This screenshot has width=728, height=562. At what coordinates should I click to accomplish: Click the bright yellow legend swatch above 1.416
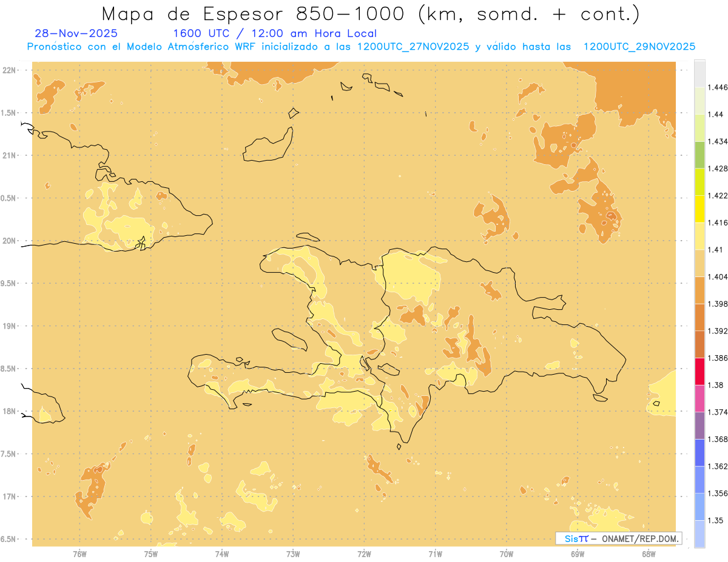(x=699, y=209)
